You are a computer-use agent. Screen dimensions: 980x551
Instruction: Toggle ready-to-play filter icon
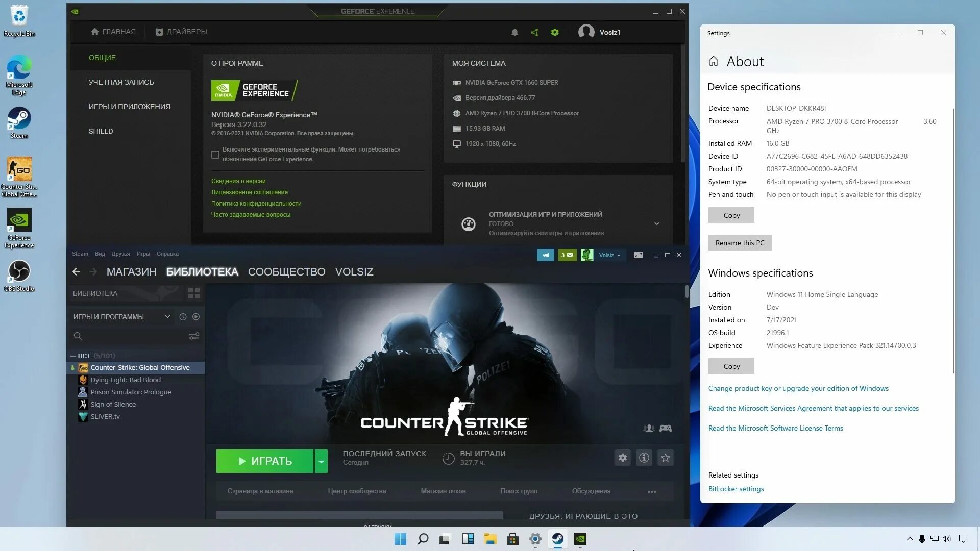pos(196,317)
